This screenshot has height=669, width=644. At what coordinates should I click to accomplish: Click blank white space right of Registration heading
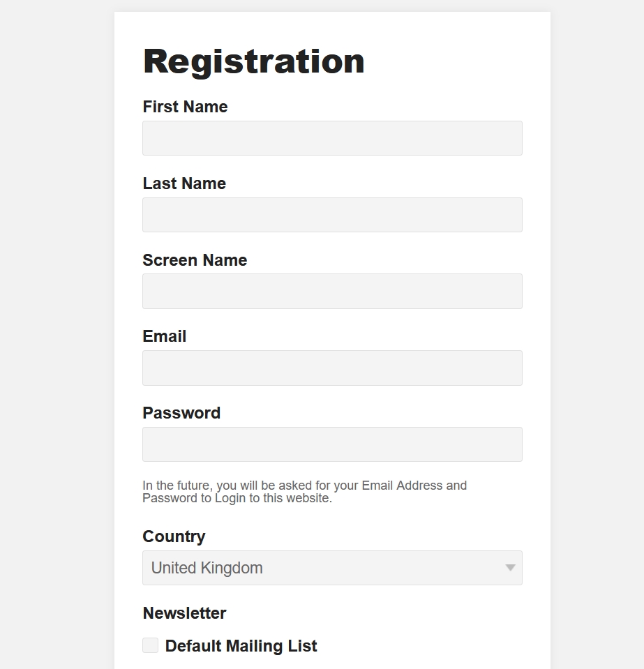[x=460, y=61]
